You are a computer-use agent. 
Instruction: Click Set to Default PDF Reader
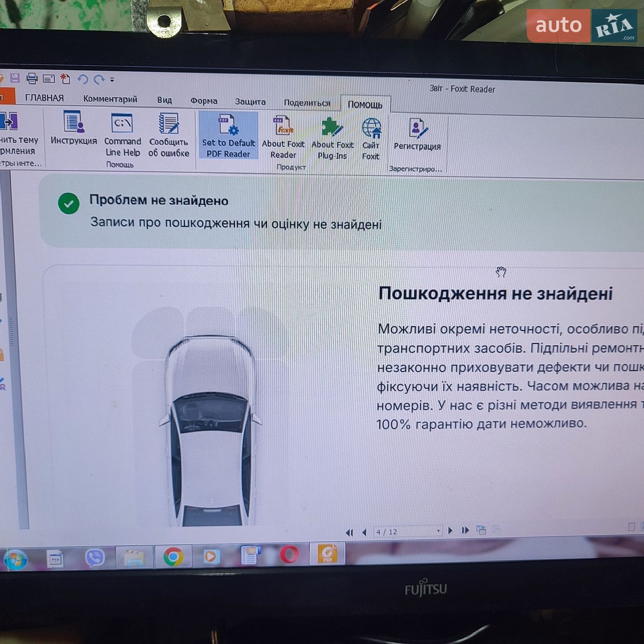[228, 135]
